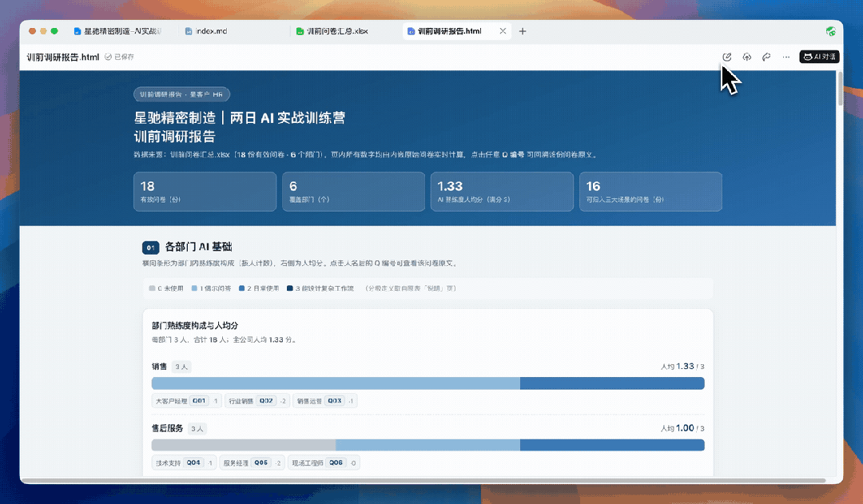Click the 18 有效问卷 stat card
Viewport: 863px width, 504px height.
pos(205,192)
